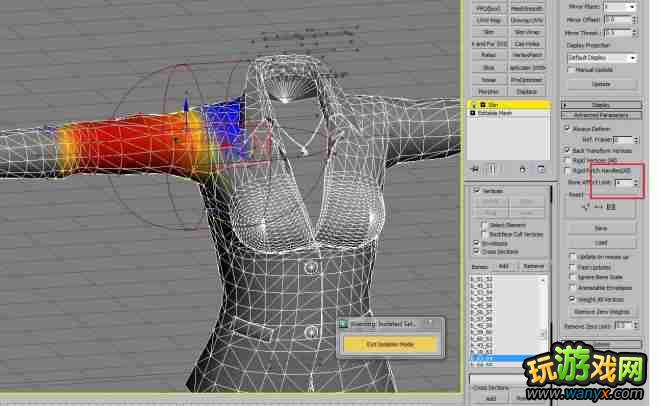Click the remove modifier icon under the stack
Image resolution: width=660 pixels, height=406 pixels.
(x=524, y=168)
